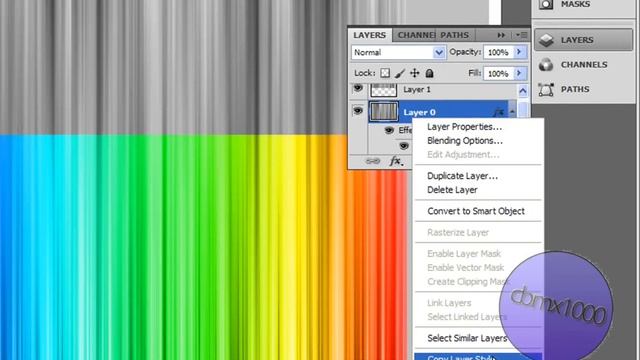
Task: Open the Layers panel flyout menu
Action: 521,35
